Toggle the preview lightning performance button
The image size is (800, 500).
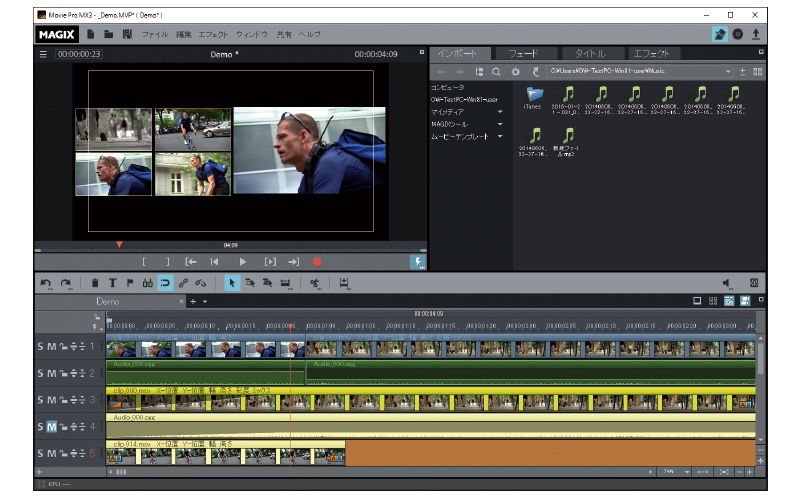pyautogui.click(x=418, y=262)
